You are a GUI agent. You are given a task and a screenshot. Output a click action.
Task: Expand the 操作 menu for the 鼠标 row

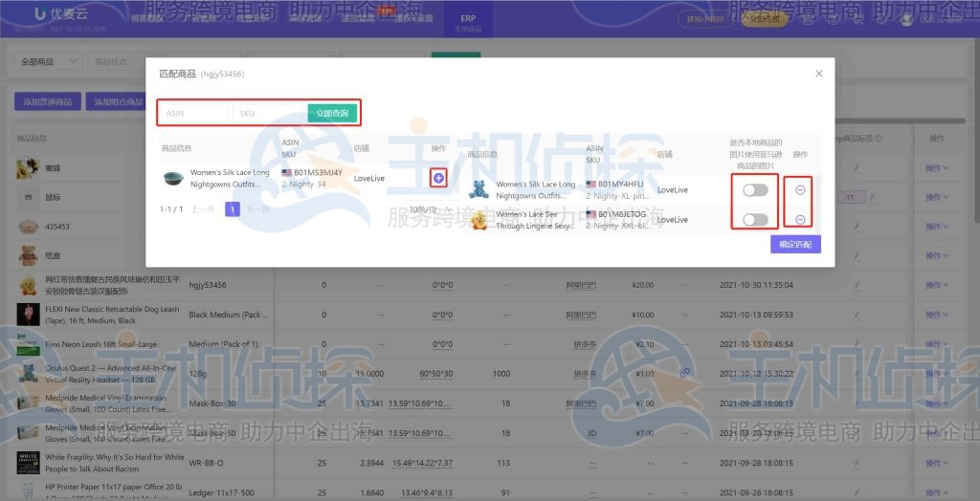tap(936, 197)
